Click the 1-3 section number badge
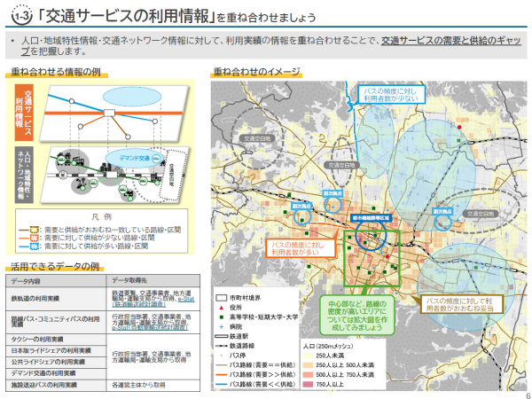This screenshot has height=399, width=532. pyautogui.click(x=18, y=14)
